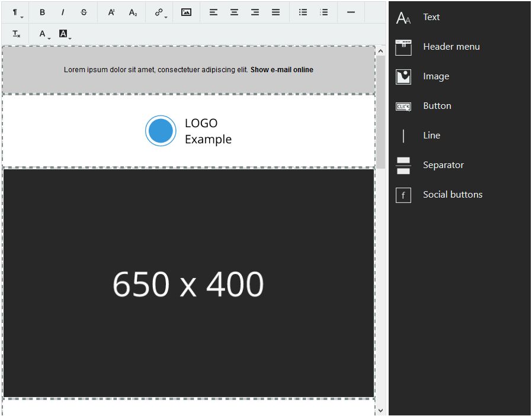Click the Separator label in sidebar
This screenshot has height=416, width=532.
(443, 165)
